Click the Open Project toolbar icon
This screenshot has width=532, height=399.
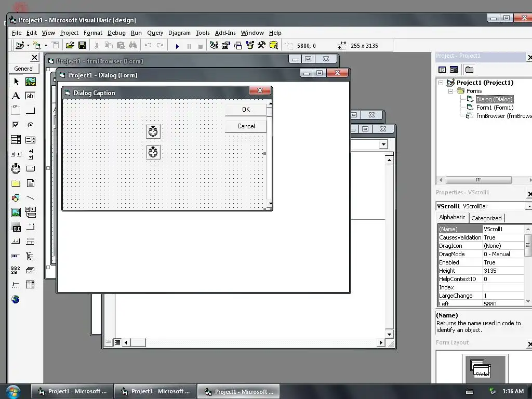[70, 45]
